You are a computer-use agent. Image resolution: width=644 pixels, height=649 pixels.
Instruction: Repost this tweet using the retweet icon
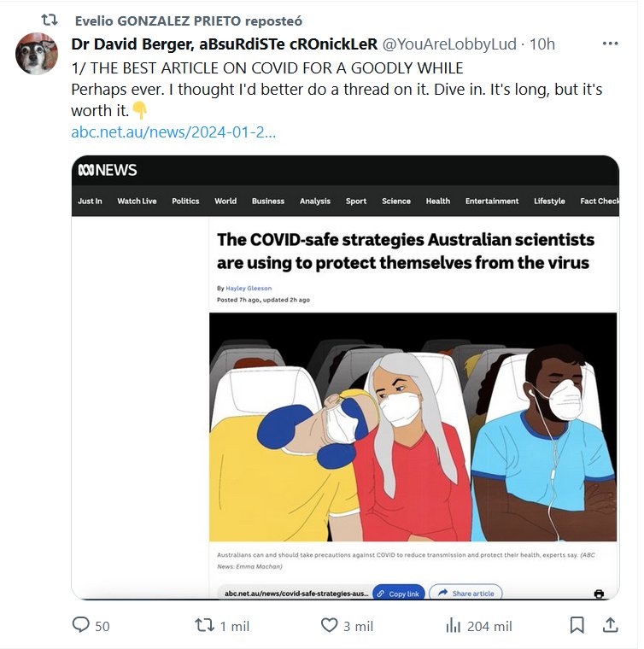coord(205,626)
